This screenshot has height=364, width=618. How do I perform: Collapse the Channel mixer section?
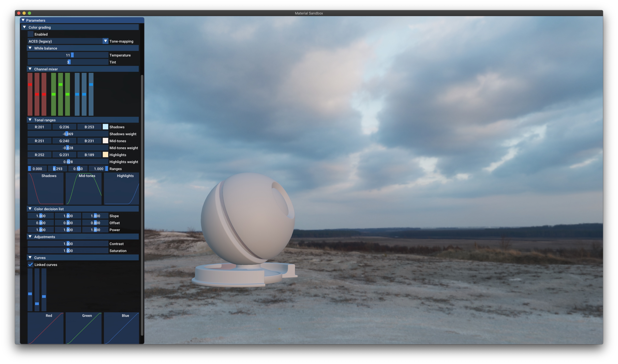pos(30,69)
